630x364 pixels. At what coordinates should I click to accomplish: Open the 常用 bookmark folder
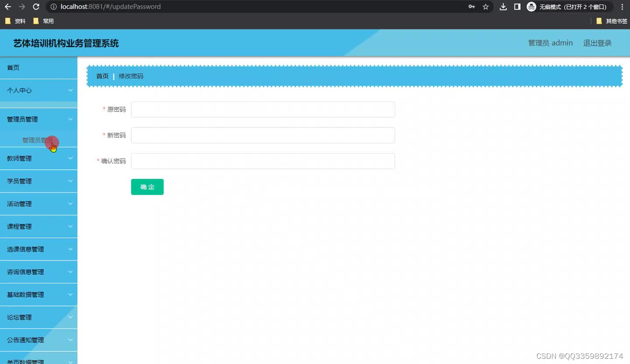[x=43, y=21]
